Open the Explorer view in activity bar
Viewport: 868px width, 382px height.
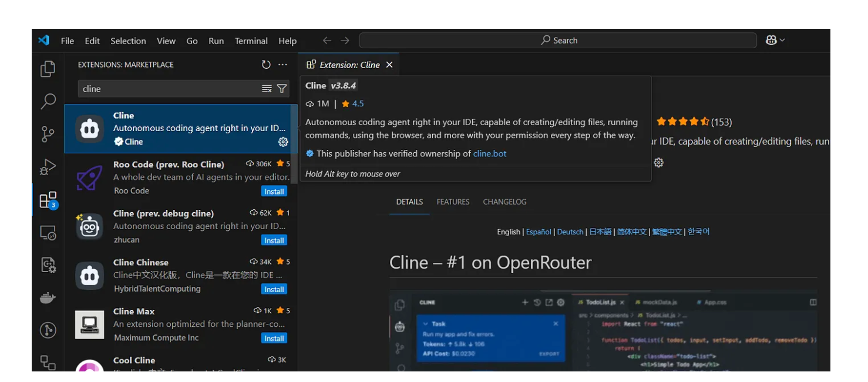[x=48, y=69]
